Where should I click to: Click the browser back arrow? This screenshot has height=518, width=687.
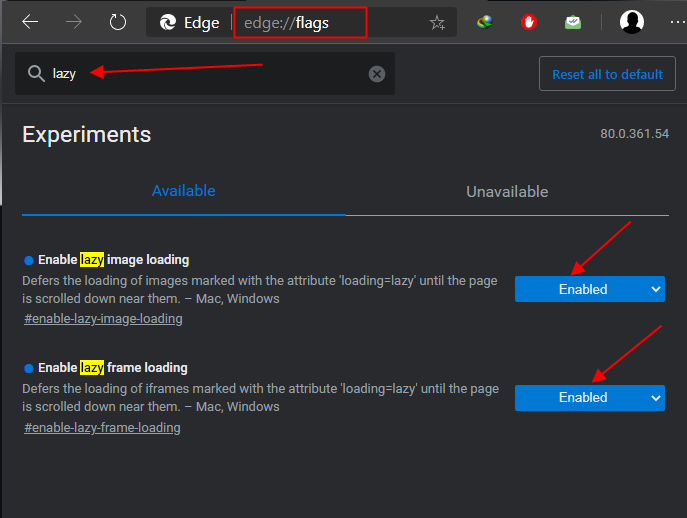30,22
